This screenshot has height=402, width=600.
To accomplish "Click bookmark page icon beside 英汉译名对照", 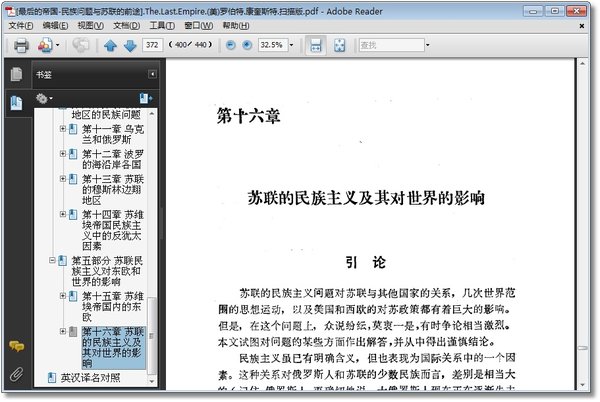I will coord(52,378).
